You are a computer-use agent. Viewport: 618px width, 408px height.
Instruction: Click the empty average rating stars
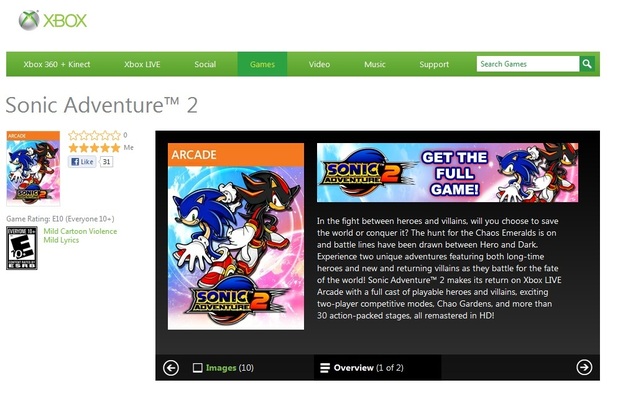pos(94,135)
